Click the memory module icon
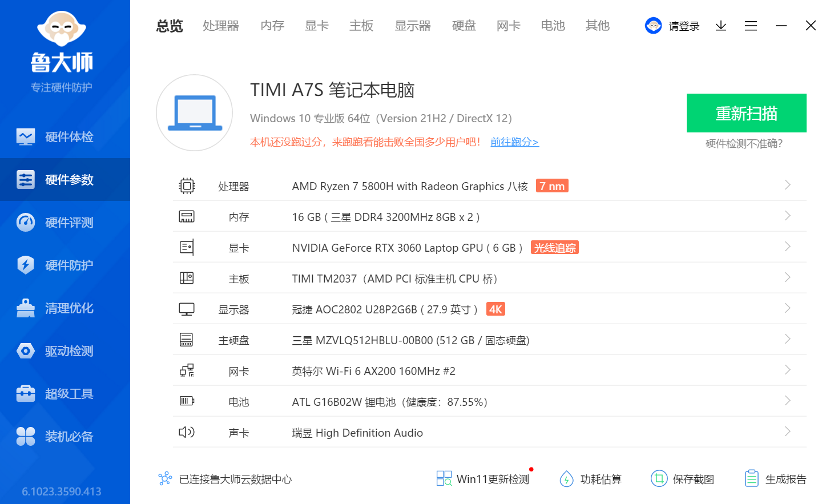Screen dimensions: 826x504 pyautogui.click(x=187, y=217)
